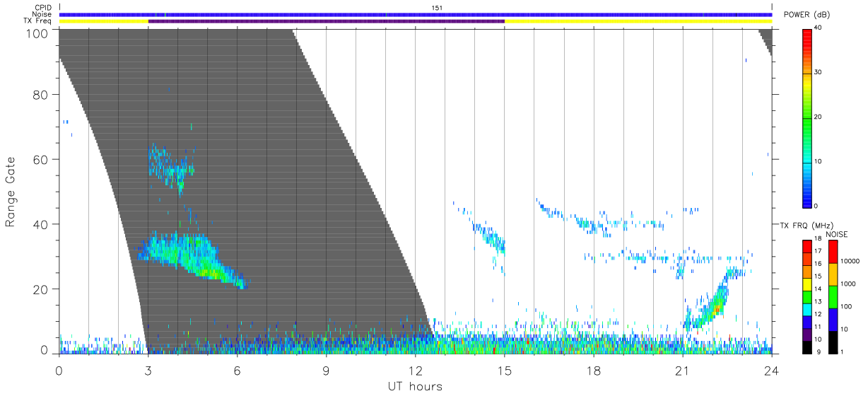868x401 pixels.
Task: Click the 'TX Freq' row label
Action: 38,21
